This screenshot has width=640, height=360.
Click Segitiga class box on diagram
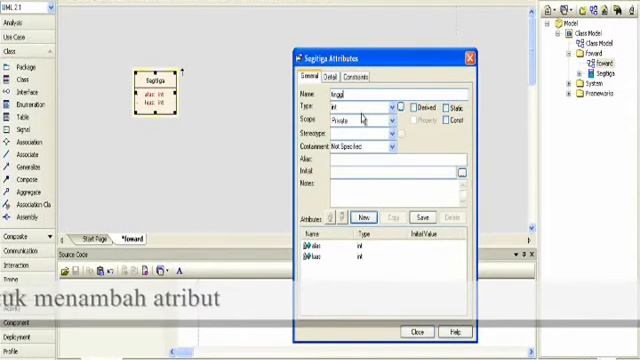(156, 93)
